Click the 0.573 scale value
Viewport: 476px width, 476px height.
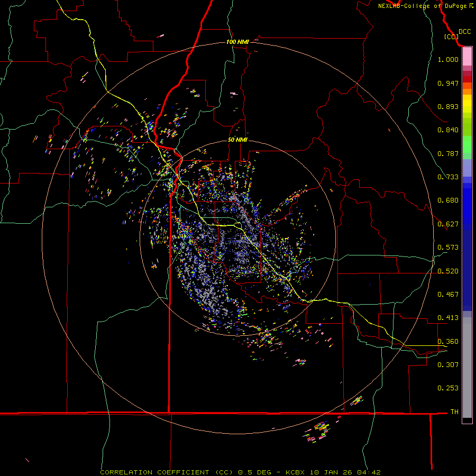(448, 248)
